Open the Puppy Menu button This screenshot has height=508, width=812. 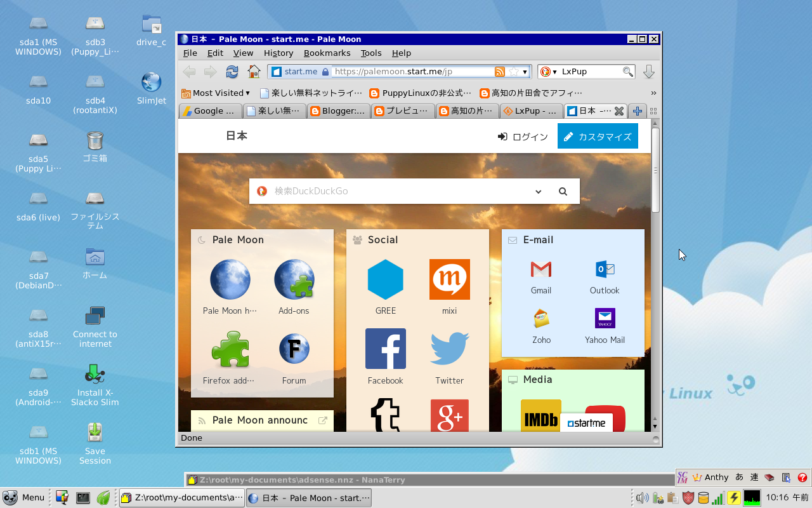point(24,498)
